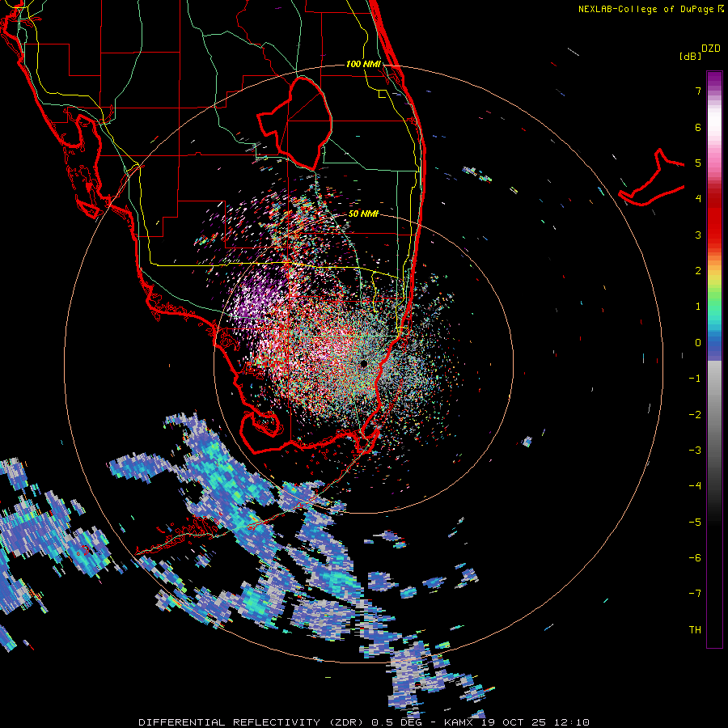Viewport: 728px width, 728px height.
Task: Click the -7 value on the color scale
Action: [695, 594]
